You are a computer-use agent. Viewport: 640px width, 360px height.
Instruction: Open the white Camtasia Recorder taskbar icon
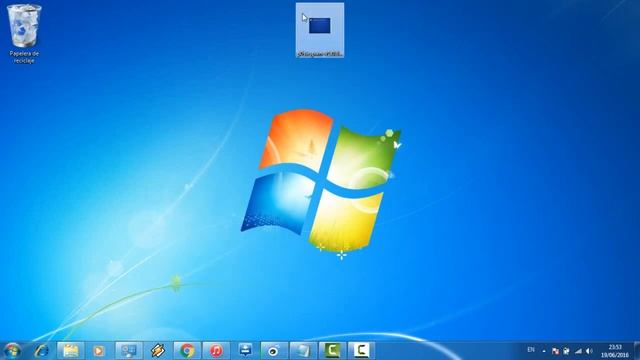click(x=361, y=351)
